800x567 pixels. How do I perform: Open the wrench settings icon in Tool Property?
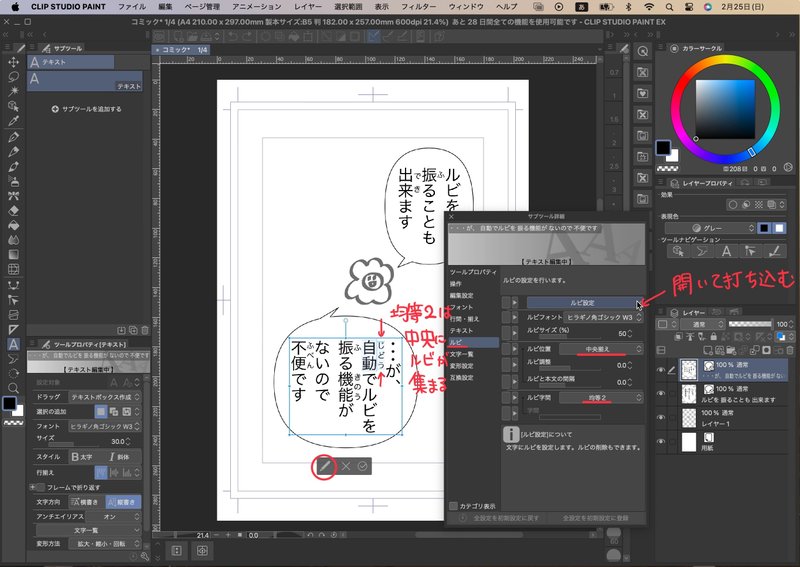(144, 556)
